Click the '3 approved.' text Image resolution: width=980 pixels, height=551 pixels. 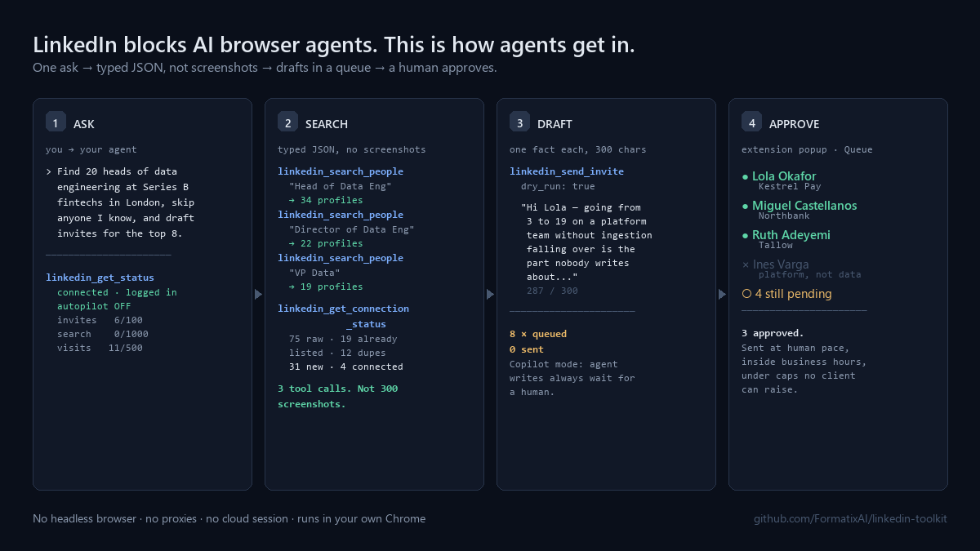pos(773,333)
